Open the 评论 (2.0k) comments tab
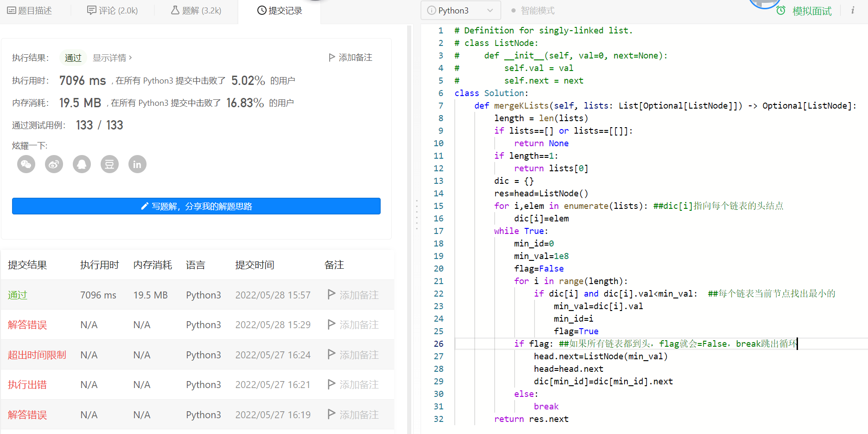 (113, 10)
